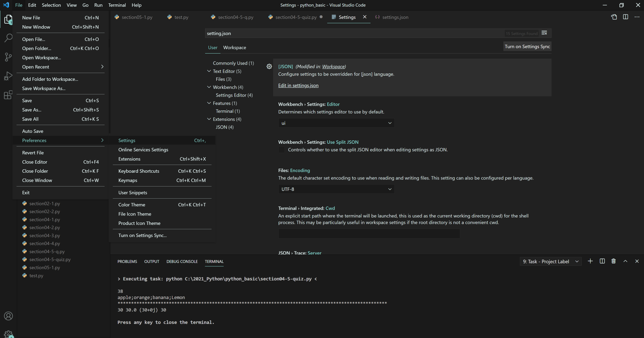Collapse the Text Editor settings group
This screenshot has width=644, height=338.
209,71
